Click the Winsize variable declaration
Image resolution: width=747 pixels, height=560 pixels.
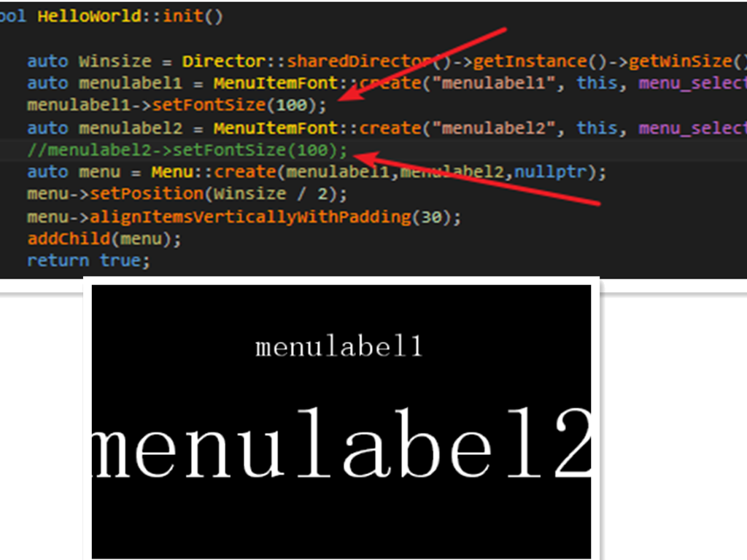(115, 61)
